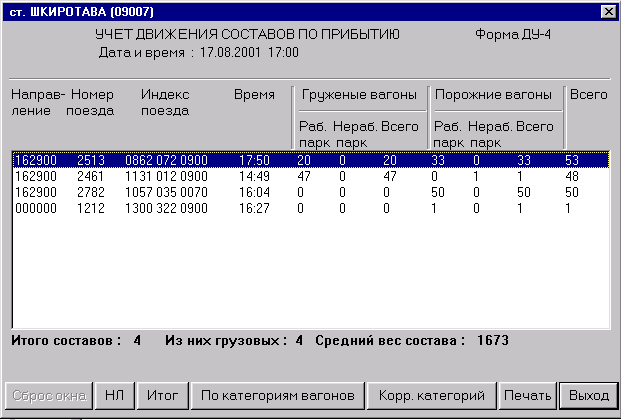
Task: Click the Порожние вагоны header
Action: (x=493, y=95)
